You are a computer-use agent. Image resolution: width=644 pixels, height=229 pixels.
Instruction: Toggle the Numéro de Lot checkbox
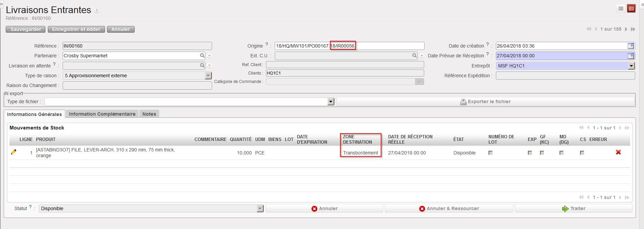point(490,153)
